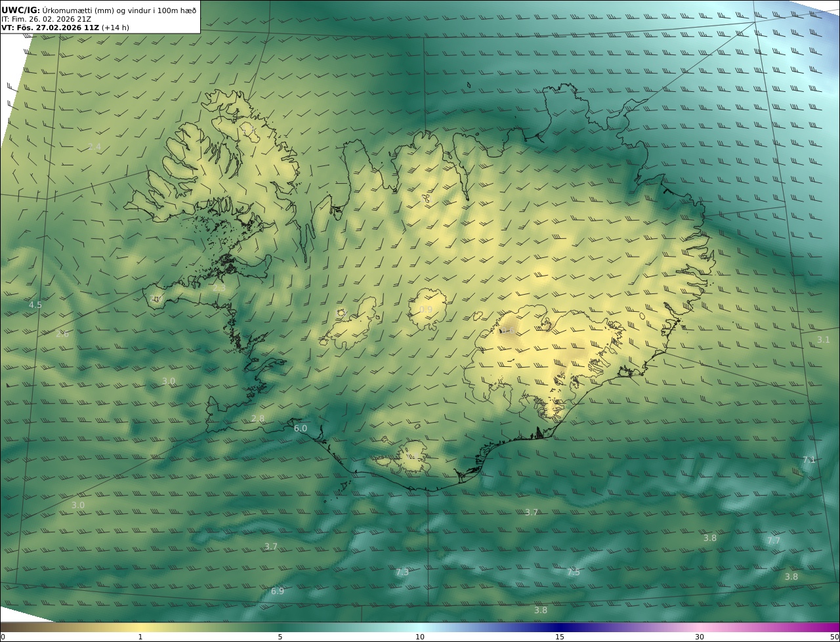Click the color bar tick label 0
Image resolution: width=840 pixels, height=642 pixels.
(3, 637)
